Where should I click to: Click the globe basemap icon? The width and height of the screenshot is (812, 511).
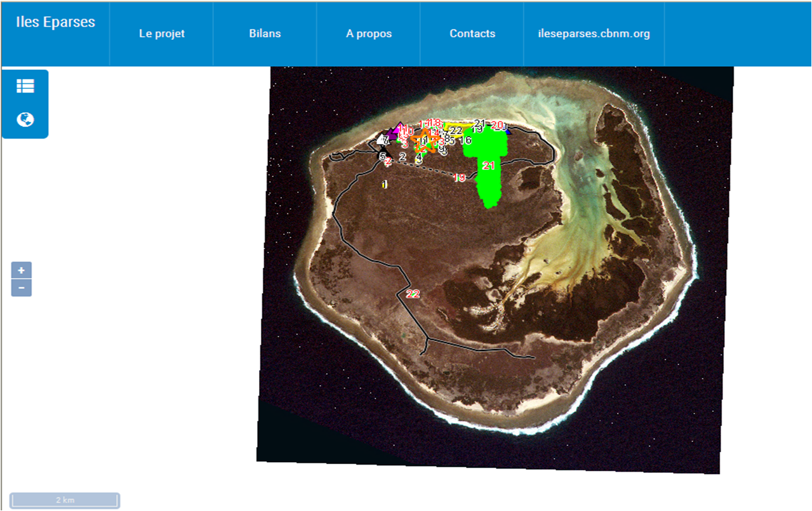click(x=25, y=119)
